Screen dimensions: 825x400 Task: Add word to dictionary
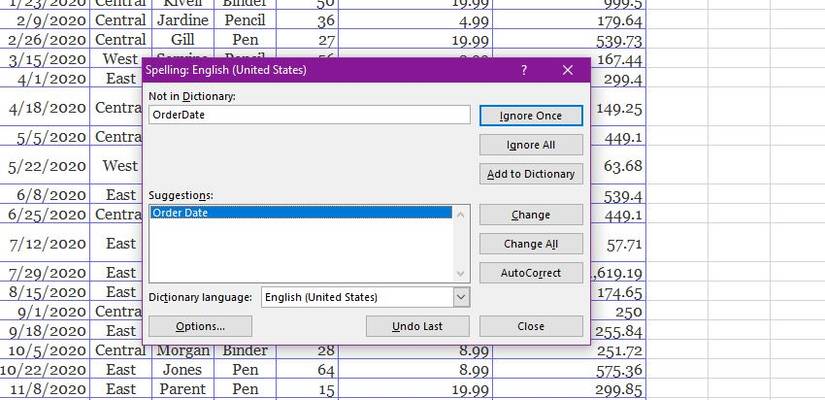coord(530,174)
